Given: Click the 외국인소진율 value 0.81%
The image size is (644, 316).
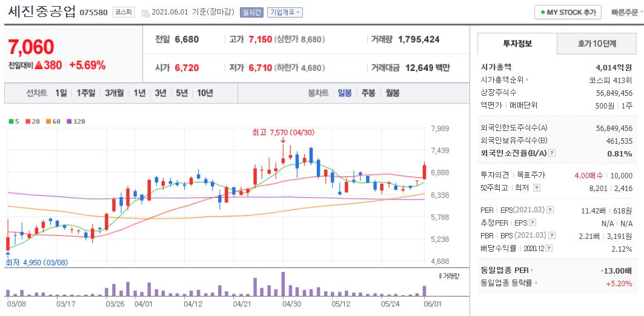Looking at the screenshot, I should pyautogui.click(x=620, y=153).
